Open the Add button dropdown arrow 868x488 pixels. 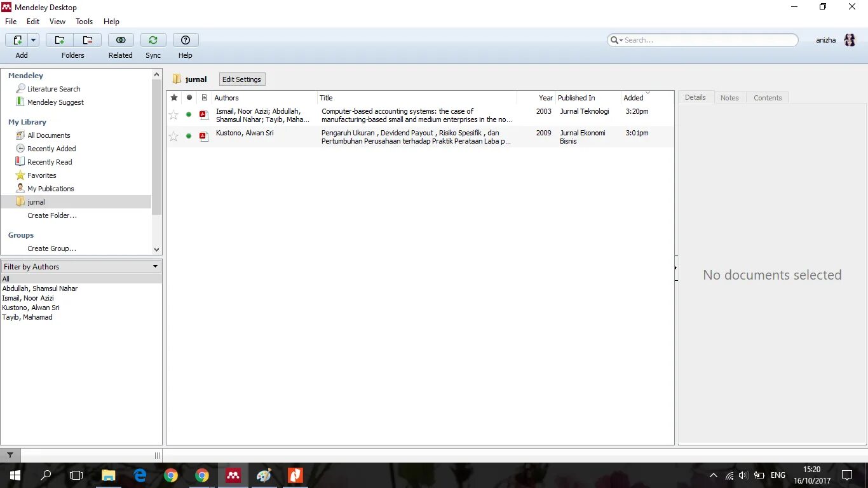point(33,40)
